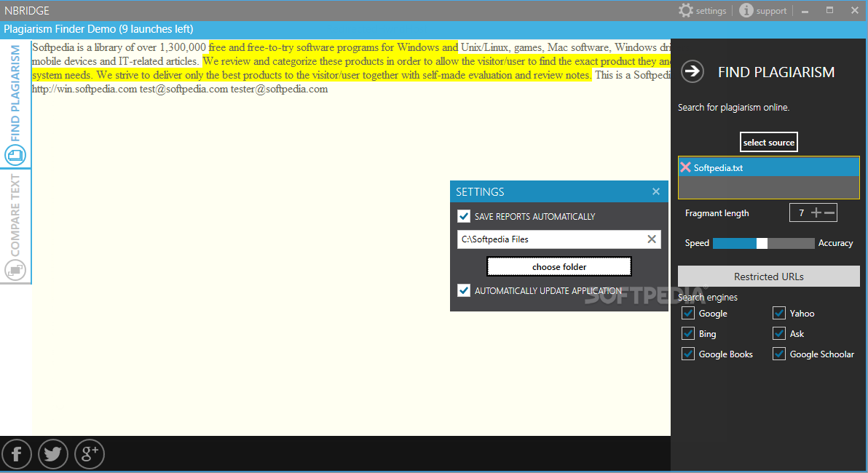
Task: Open the Restricted URLs button
Action: pyautogui.click(x=769, y=277)
